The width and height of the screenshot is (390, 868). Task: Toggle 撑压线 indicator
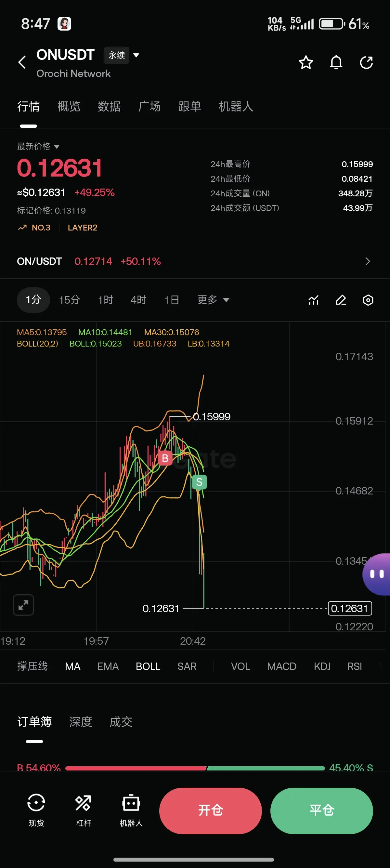[x=32, y=666]
